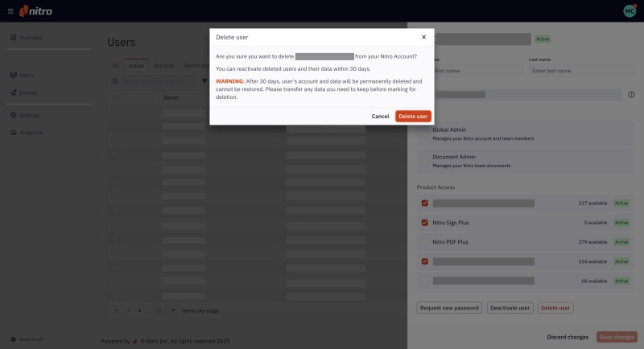Cancel the user deletion

coord(380,116)
